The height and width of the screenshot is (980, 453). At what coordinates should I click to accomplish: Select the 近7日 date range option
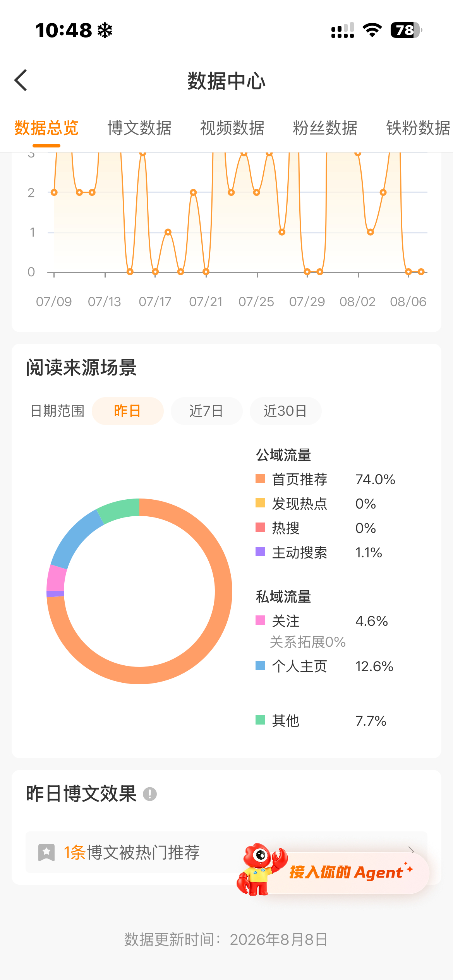[206, 411]
